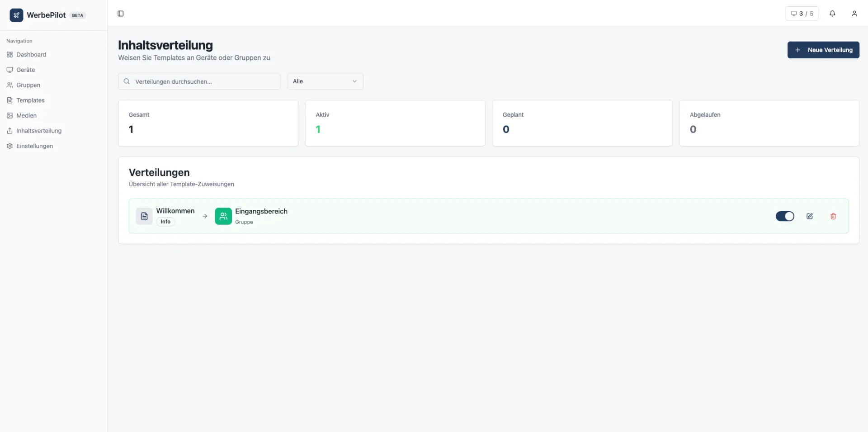Image resolution: width=868 pixels, height=432 pixels.
Task: Edit the Willkommen distribution
Action: point(810,216)
